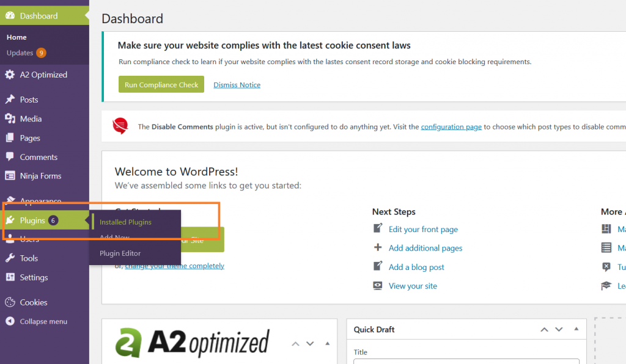
Task: Open Installed Plugins submenu item
Action: pos(125,222)
